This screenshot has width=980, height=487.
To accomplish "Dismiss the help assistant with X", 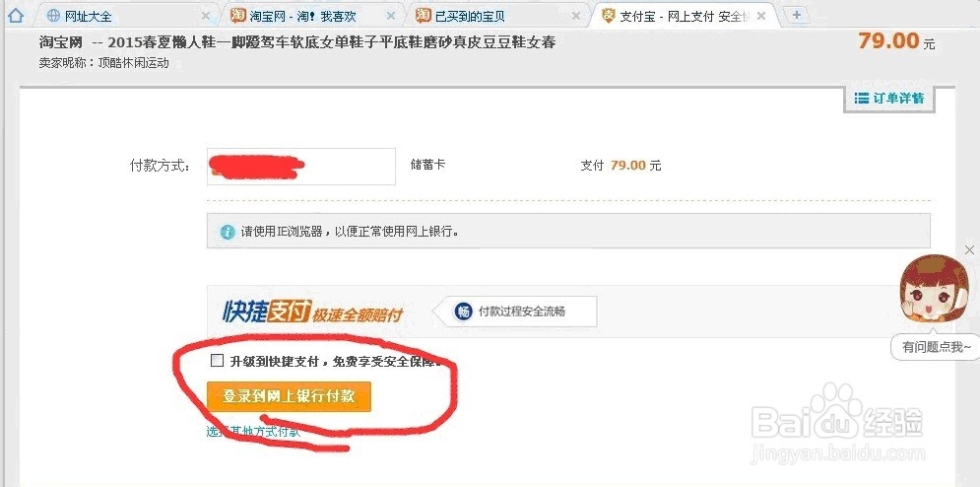I will (969, 250).
